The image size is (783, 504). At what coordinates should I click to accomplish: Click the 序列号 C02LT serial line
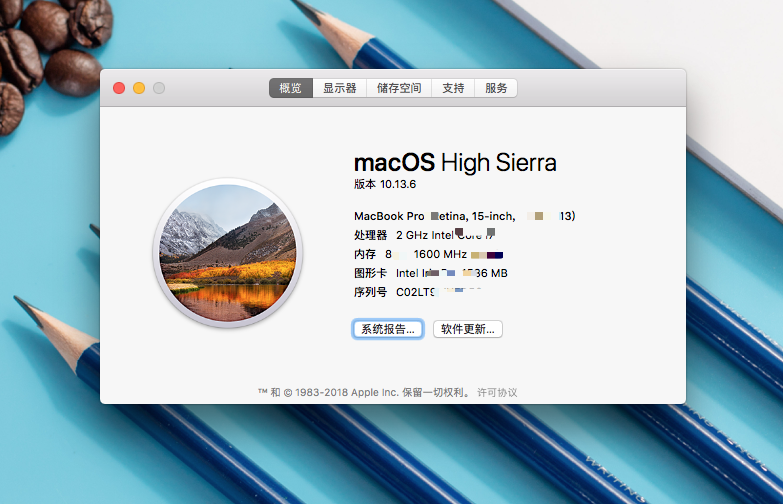coord(418,292)
